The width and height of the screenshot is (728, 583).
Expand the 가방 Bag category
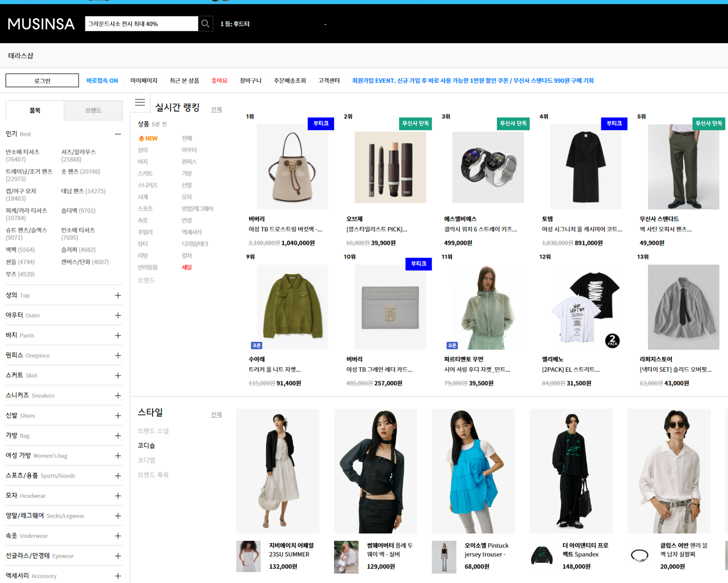(118, 436)
